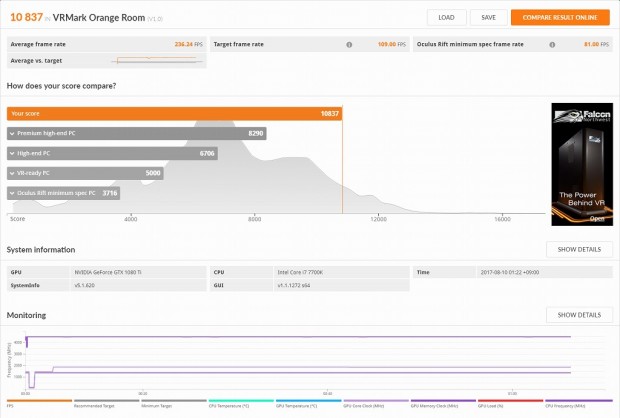The image size is (620, 418).
Task: Click the Average vs. target sparkline
Action: tap(157, 61)
